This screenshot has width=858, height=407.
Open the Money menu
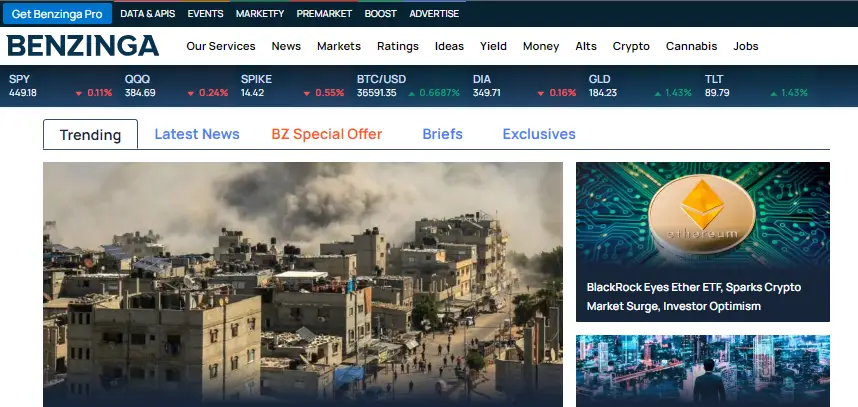[541, 46]
